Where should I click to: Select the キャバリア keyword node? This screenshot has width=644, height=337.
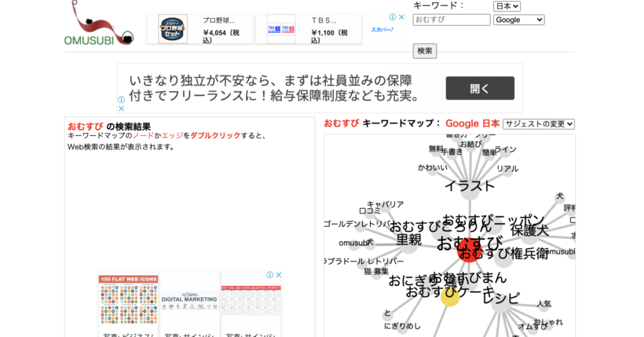[x=386, y=204]
